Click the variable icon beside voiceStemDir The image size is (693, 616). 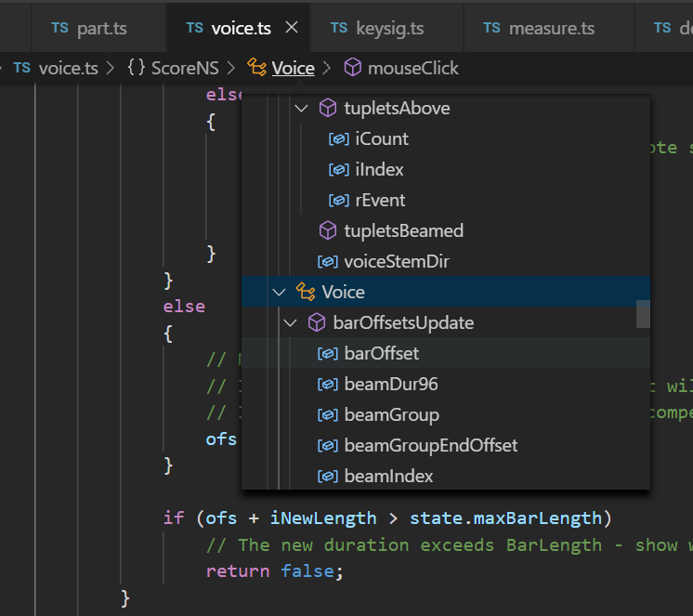pyautogui.click(x=328, y=262)
